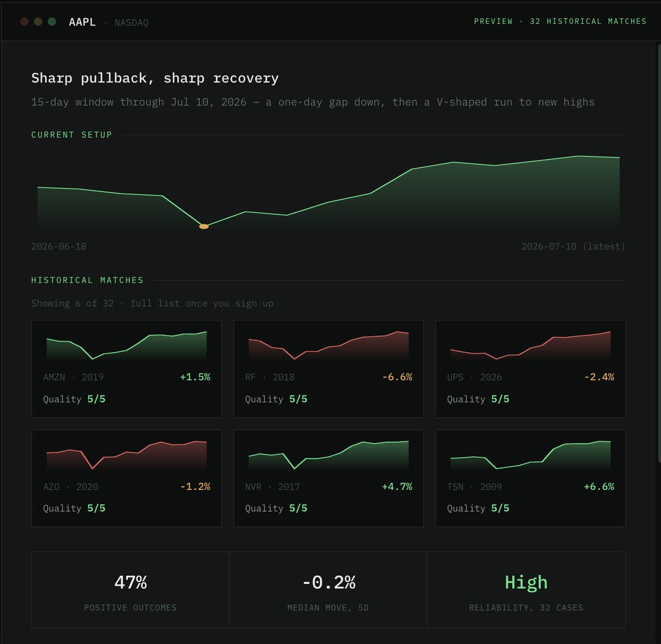Click the green window dot

pyautogui.click(x=52, y=21)
